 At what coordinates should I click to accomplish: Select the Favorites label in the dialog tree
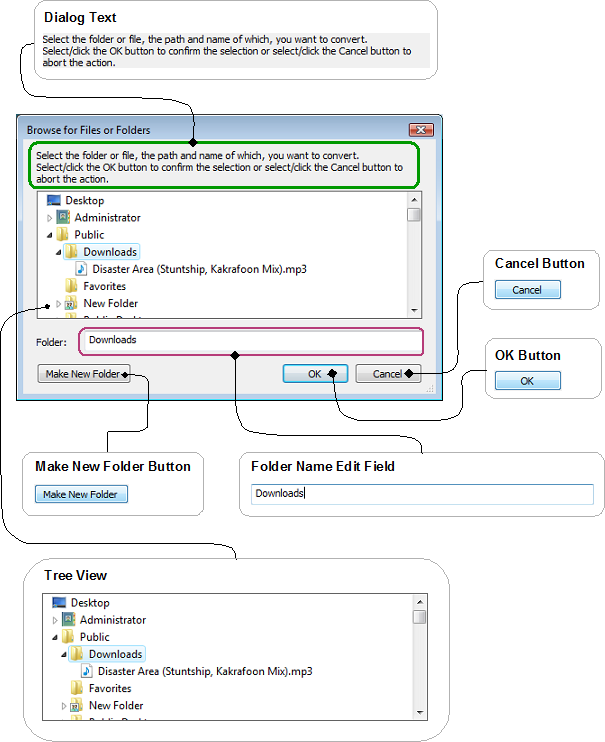[105, 286]
